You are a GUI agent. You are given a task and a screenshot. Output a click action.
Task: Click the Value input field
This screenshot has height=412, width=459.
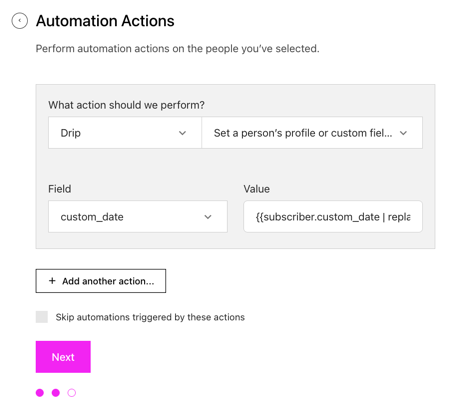333,217
